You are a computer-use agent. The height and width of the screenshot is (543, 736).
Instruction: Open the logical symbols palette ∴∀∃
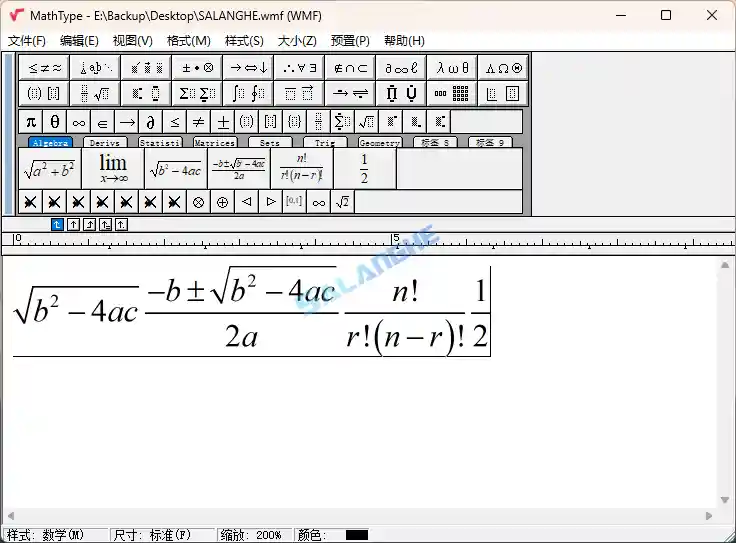pos(299,68)
